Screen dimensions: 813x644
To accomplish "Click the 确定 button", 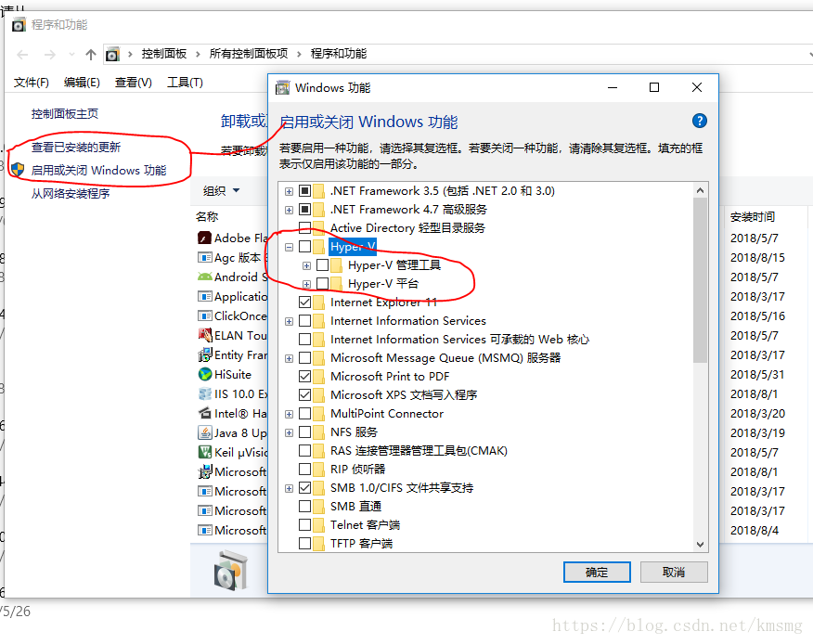I will pyautogui.click(x=597, y=572).
